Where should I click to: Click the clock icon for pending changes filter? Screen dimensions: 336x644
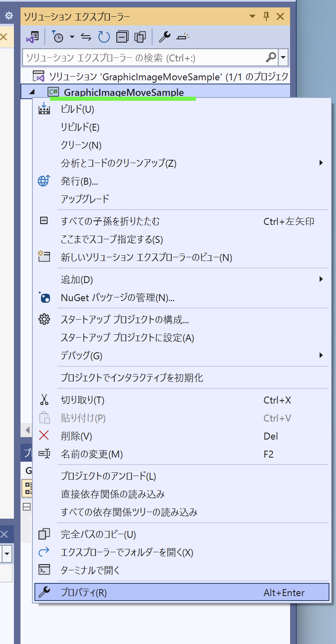point(59,37)
